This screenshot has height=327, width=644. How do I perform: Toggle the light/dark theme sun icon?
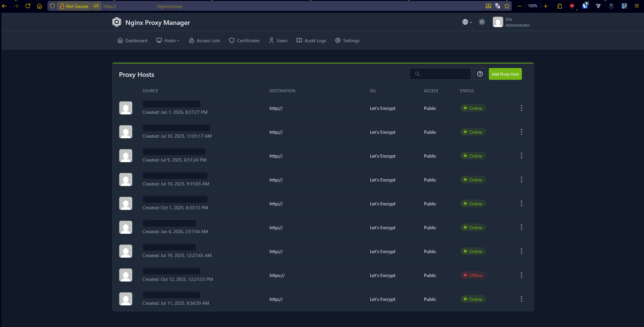[482, 22]
